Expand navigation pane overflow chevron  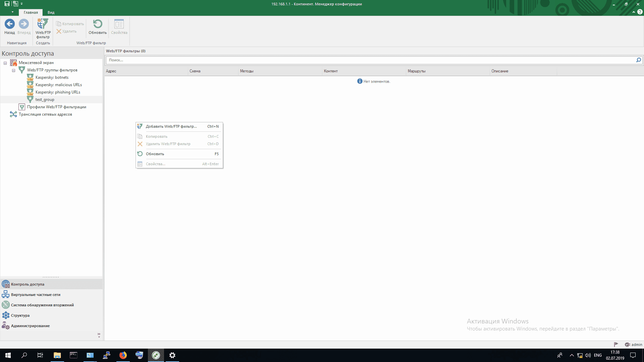pyautogui.click(x=99, y=335)
